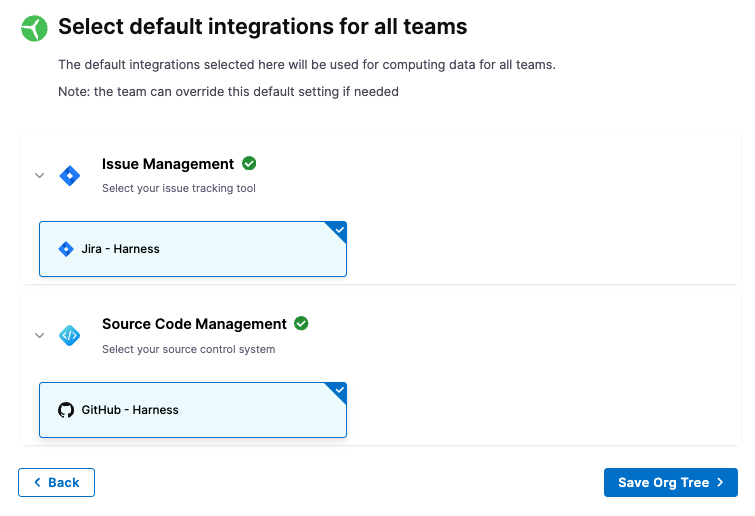Viewport: 755px width, 516px height.
Task: Toggle the GitHub - Harness integration card
Action: coord(192,410)
